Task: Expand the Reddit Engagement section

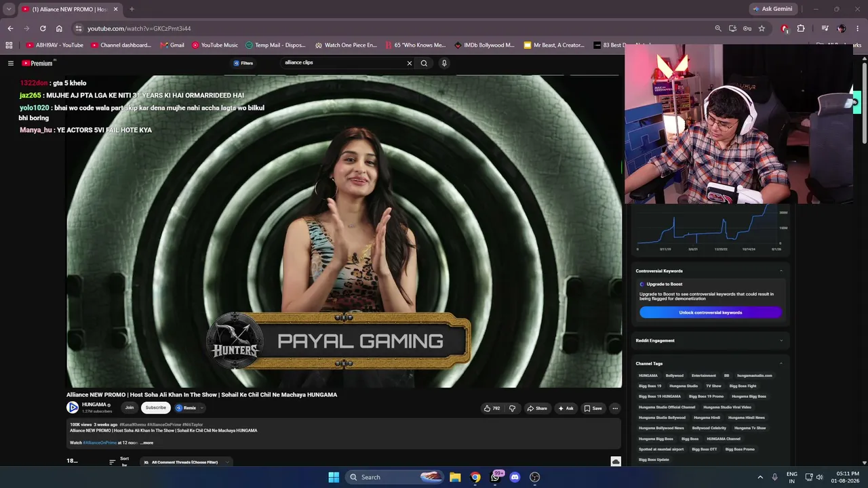Action: tap(781, 340)
